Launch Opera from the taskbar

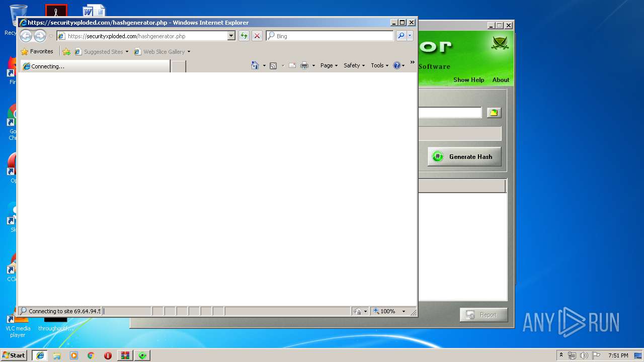[x=108, y=355]
